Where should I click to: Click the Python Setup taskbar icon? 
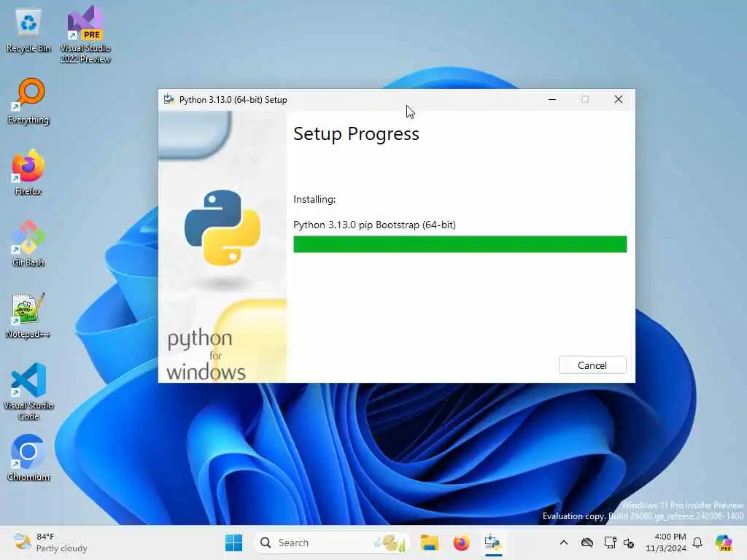point(493,542)
